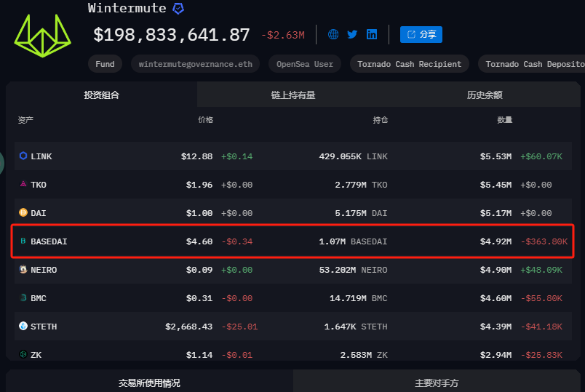Click the -$363.80K value change
Viewport: 585px width, 392px height.
[544, 241]
